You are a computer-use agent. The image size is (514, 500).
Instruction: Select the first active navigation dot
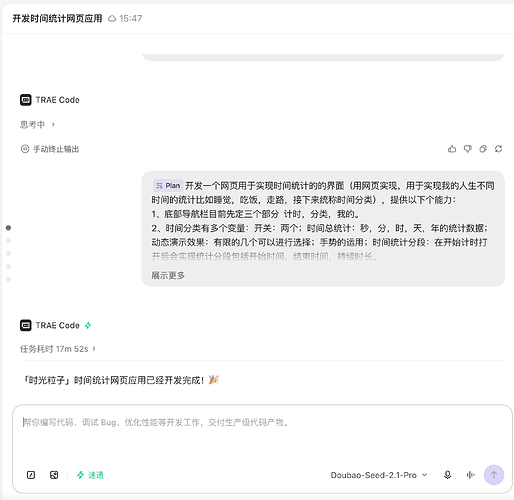pos(9,228)
